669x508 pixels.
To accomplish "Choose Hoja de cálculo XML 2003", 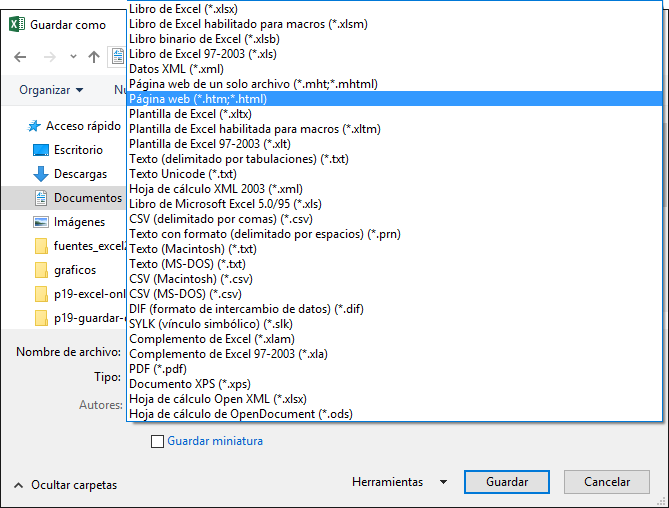I will click(395, 189).
